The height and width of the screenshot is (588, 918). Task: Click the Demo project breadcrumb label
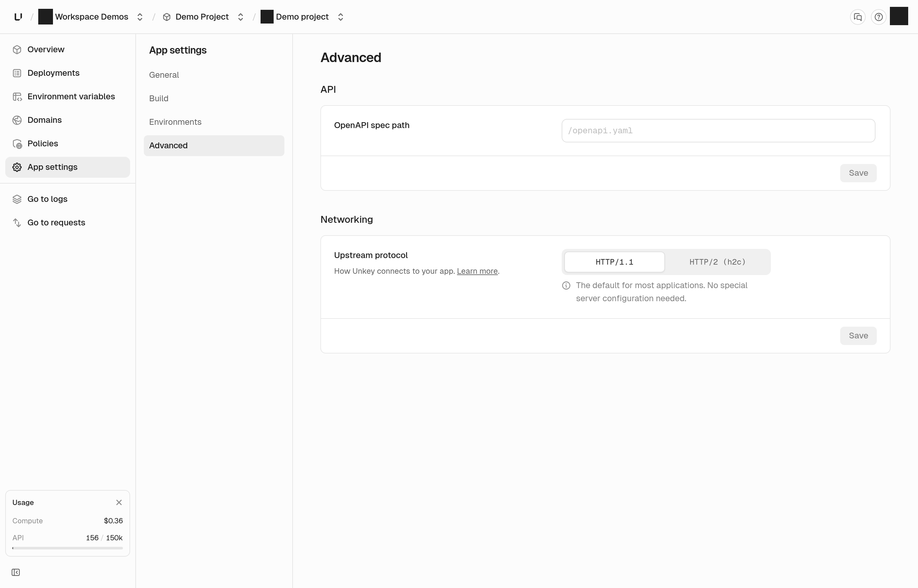tap(302, 17)
